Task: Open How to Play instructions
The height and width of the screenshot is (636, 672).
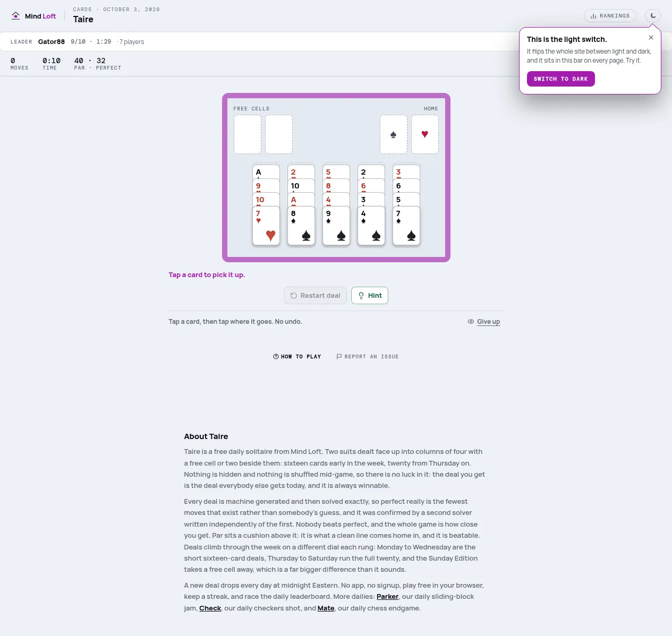Action: [x=297, y=357]
